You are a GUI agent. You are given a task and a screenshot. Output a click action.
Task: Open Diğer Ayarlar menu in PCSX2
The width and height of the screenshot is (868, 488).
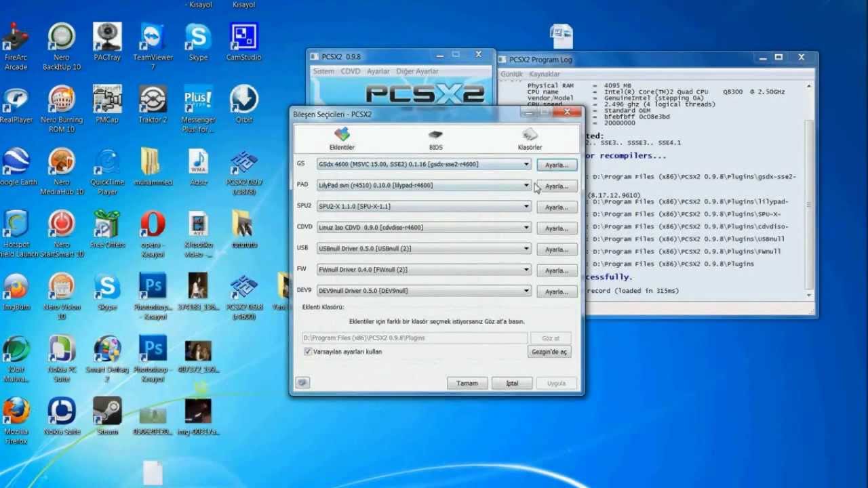pyautogui.click(x=417, y=71)
